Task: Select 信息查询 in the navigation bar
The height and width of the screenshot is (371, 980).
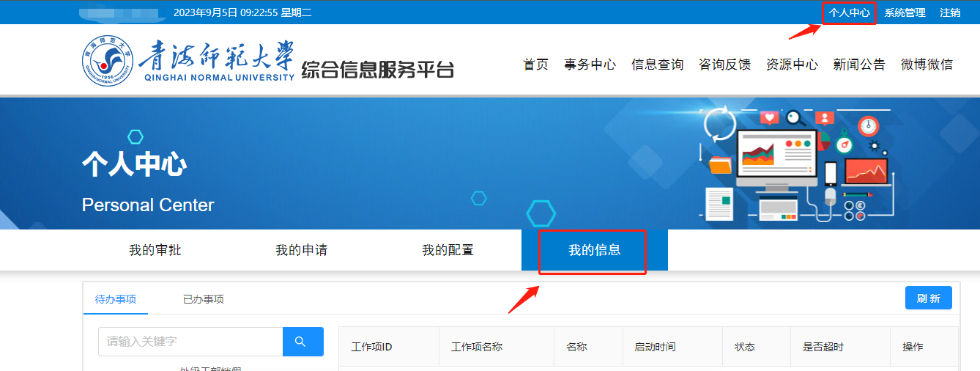Action: tap(657, 65)
